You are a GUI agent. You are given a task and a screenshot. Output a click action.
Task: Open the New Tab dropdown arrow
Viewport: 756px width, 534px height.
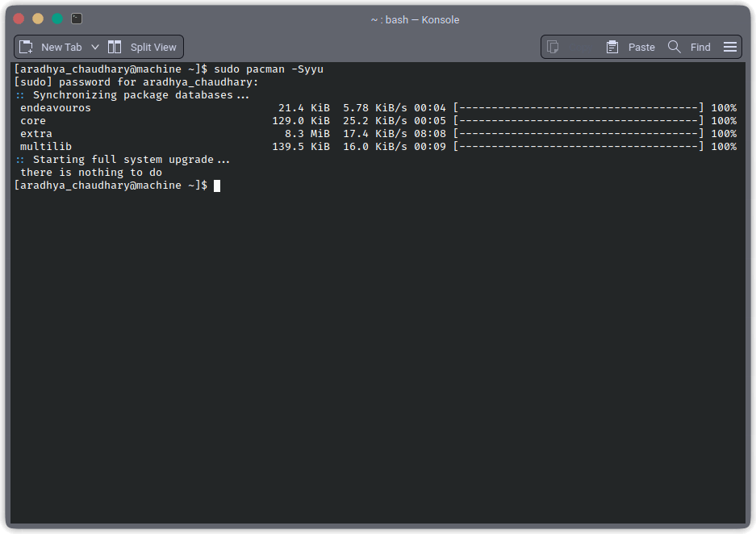click(x=95, y=48)
